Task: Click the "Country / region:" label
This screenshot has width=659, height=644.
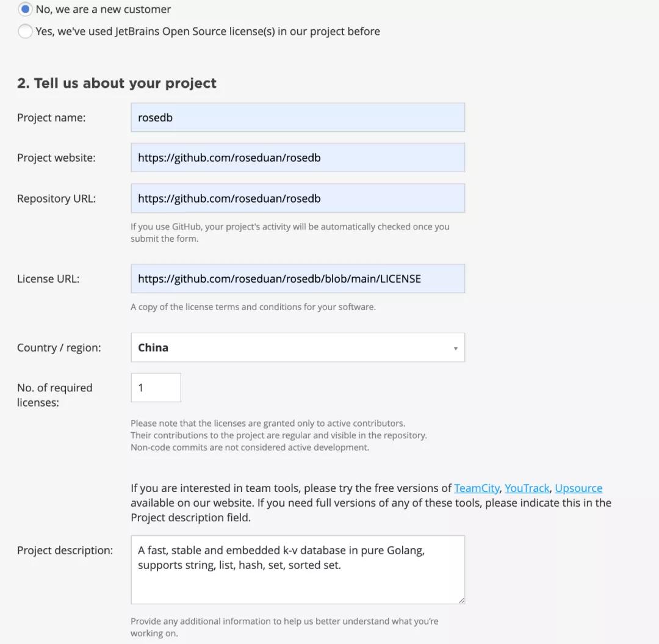Action: (59, 348)
